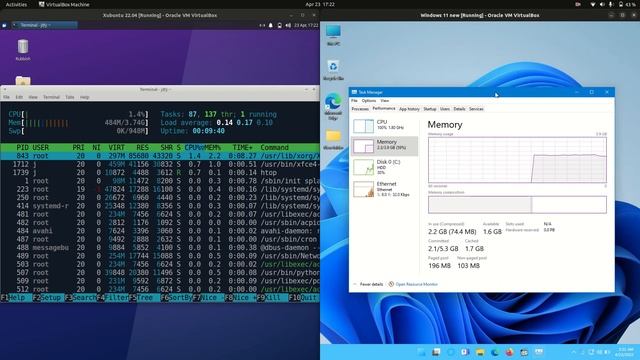Screen dimensions: 640x360
Task: Open the Rubbish bin icon on Xubuntu desktop
Action: [23, 47]
